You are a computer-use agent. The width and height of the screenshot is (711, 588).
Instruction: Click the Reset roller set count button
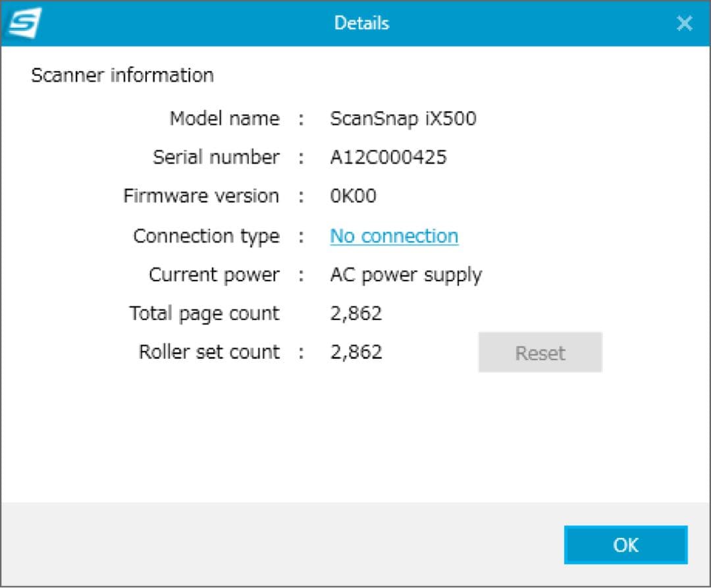pyautogui.click(x=540, y=352)
